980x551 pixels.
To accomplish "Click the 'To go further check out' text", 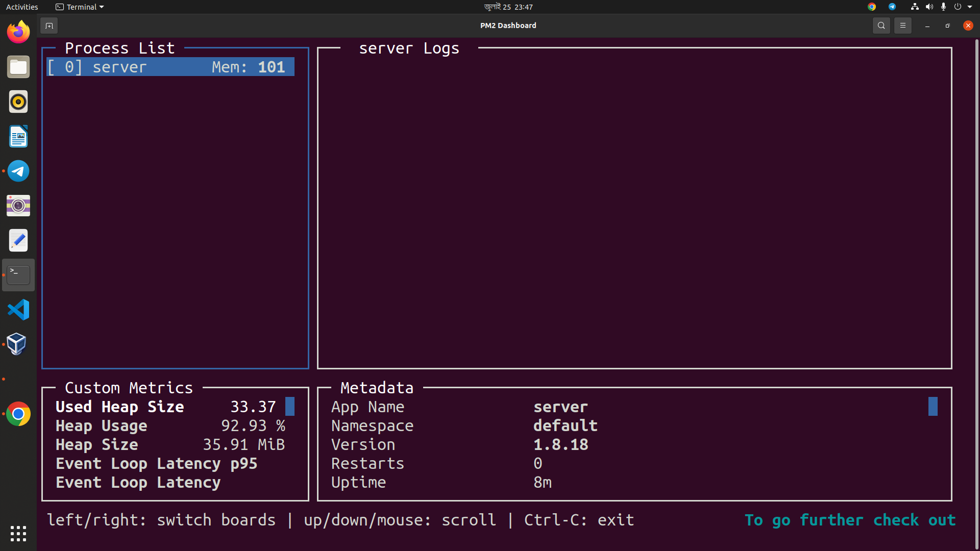I will [x=850, y=520].
